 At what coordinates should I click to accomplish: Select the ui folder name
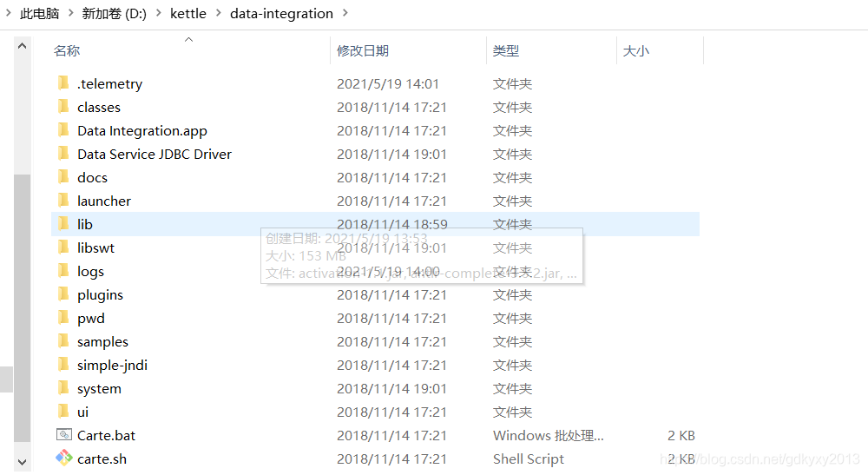click(x=83, y=412)
